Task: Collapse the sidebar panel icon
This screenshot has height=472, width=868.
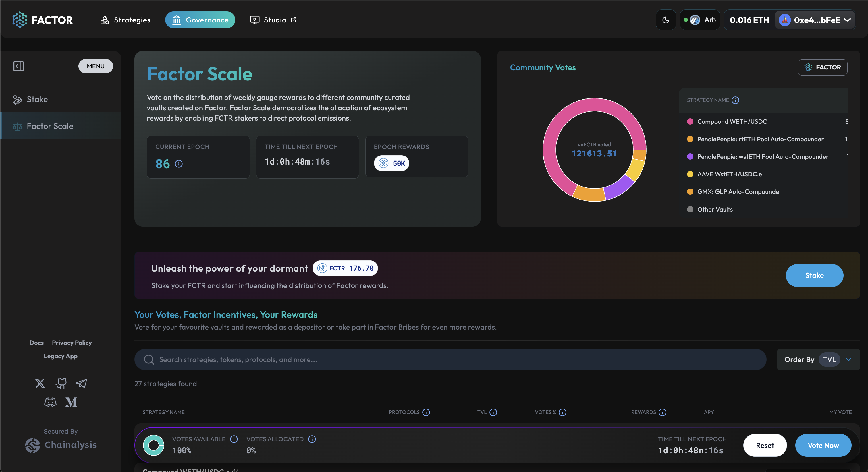Action: [19, 66]
